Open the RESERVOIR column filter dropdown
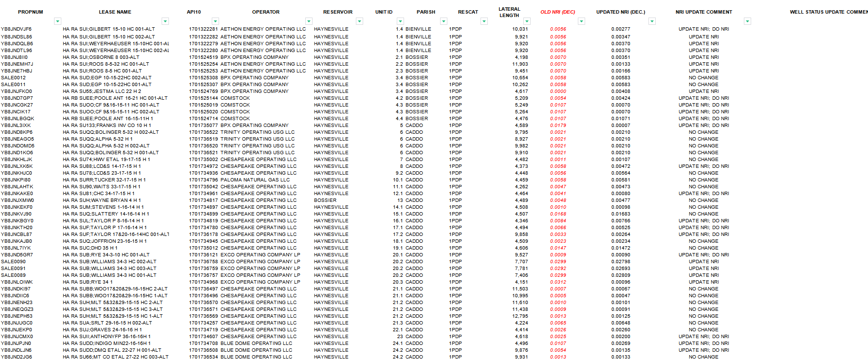The image size is (868, 361). point(360,21)
